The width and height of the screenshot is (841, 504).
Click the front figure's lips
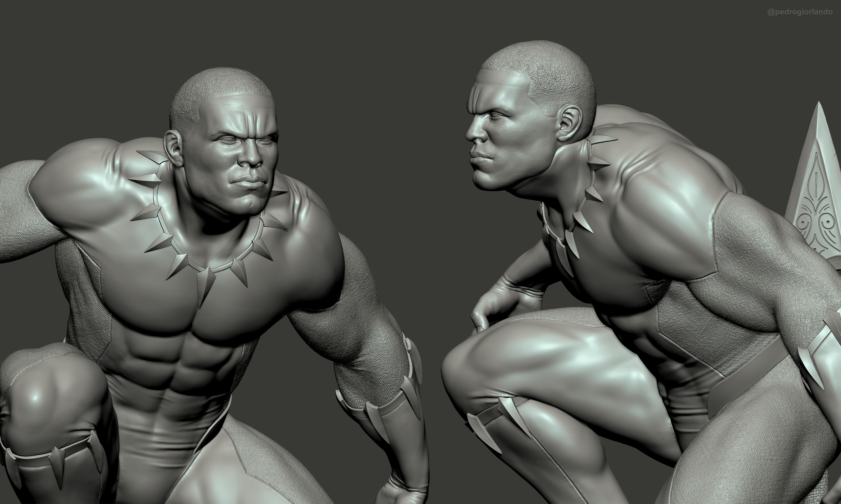click(249, 182)
